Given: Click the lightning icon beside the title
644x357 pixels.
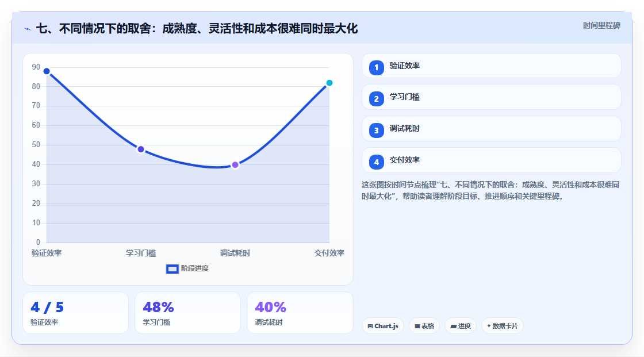Looking at the screenshot, I should (28, 29).
